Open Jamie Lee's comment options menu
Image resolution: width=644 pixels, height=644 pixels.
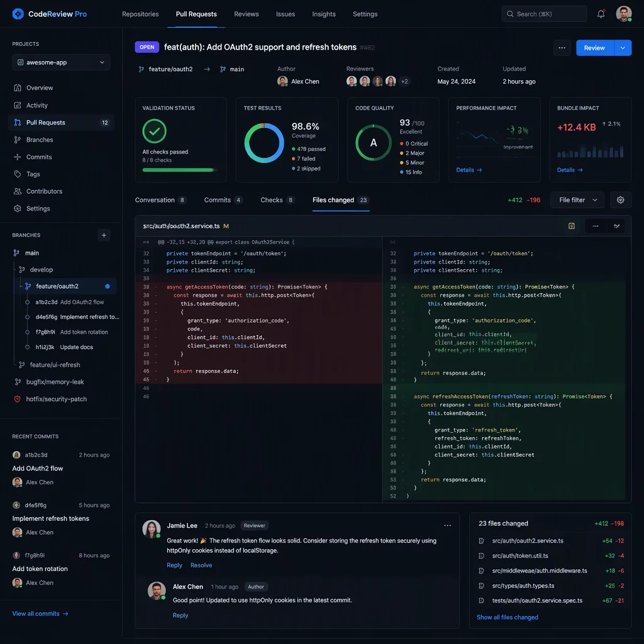(447, 525)
